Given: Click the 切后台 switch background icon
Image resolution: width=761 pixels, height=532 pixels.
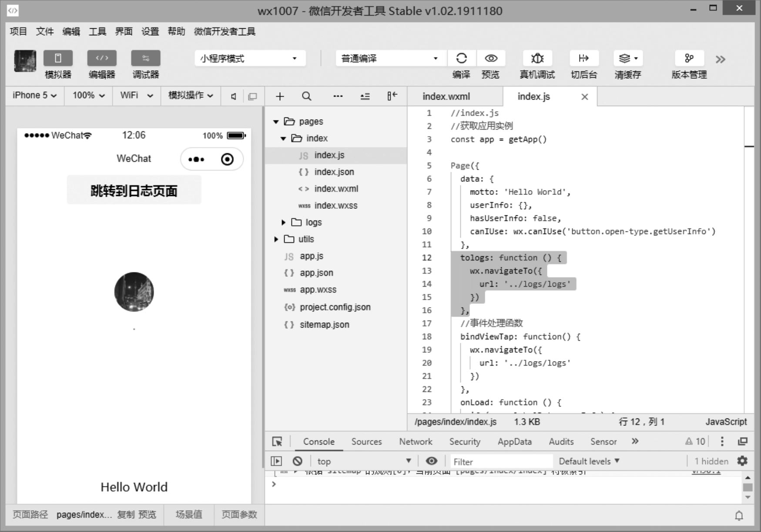Looking at the screenshot, I should pyautogui.click(x=584, y=58).
